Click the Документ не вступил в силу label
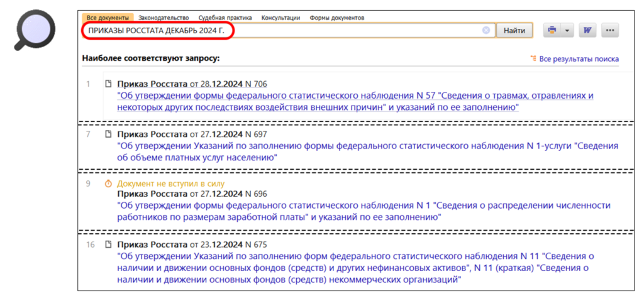Viewport: 644px width, 298px height. point(170,184)
